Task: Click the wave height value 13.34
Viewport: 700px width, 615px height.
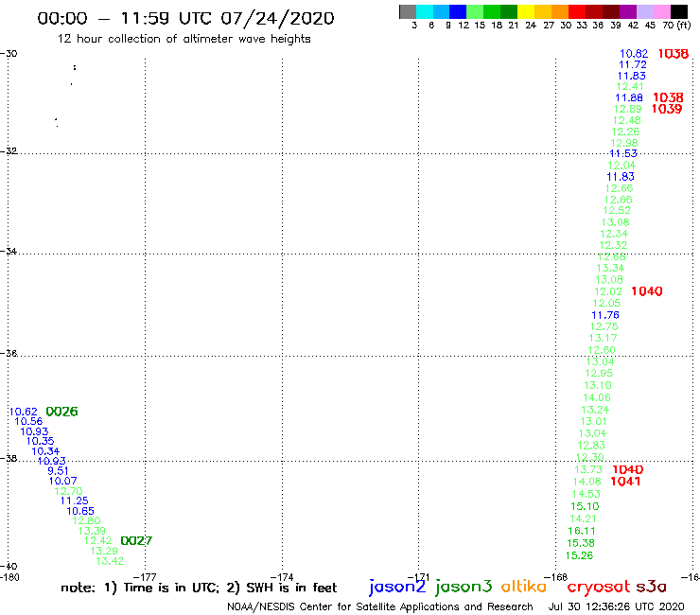Action: click(610, 269)
